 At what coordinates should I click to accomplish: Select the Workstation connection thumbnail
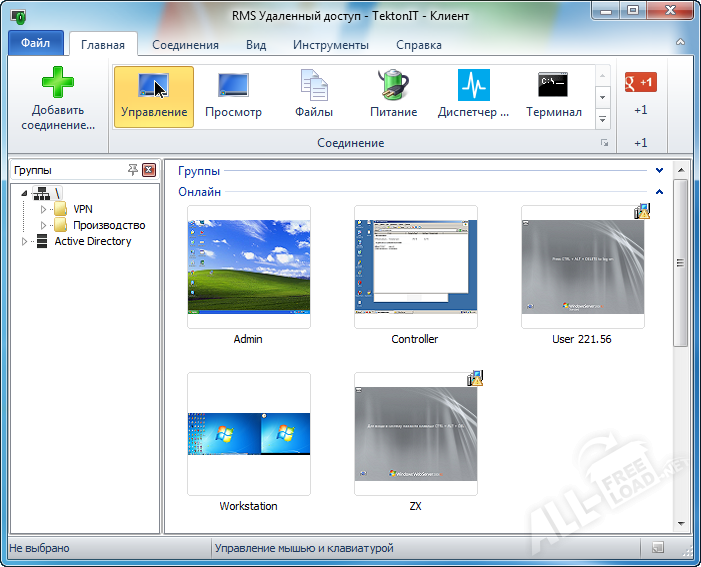(248, 434)
